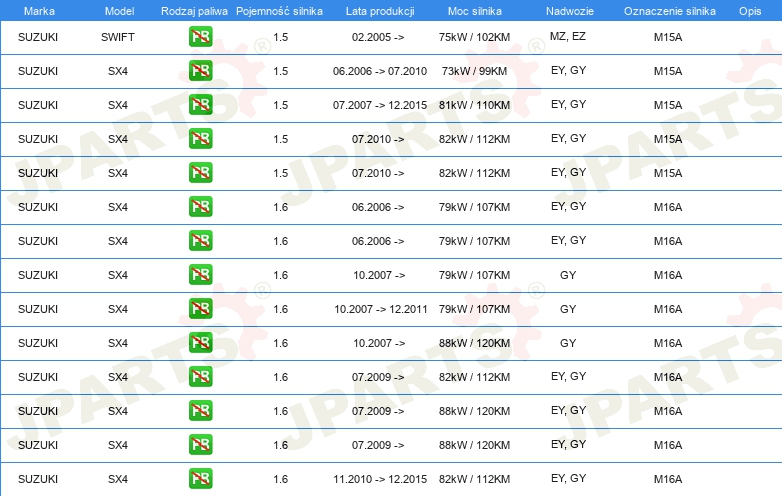
Task: Select SUZUKI brand cell in the SWIFT row
Action: pyautogui.click(x=38, y=37)
